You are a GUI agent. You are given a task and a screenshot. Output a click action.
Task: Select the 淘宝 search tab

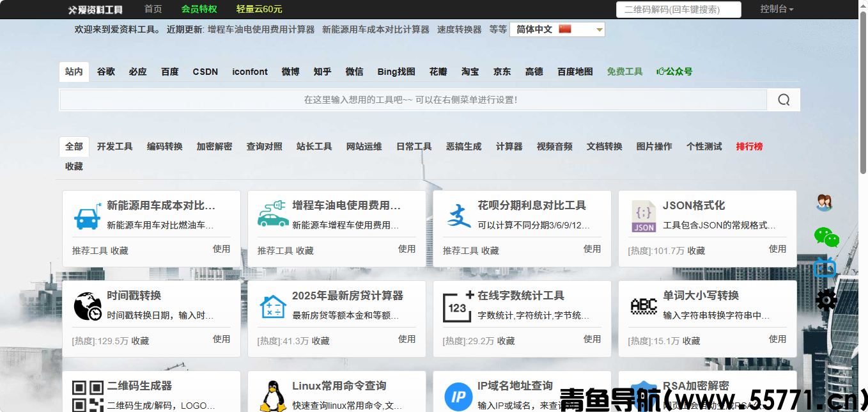coord(470,72)
